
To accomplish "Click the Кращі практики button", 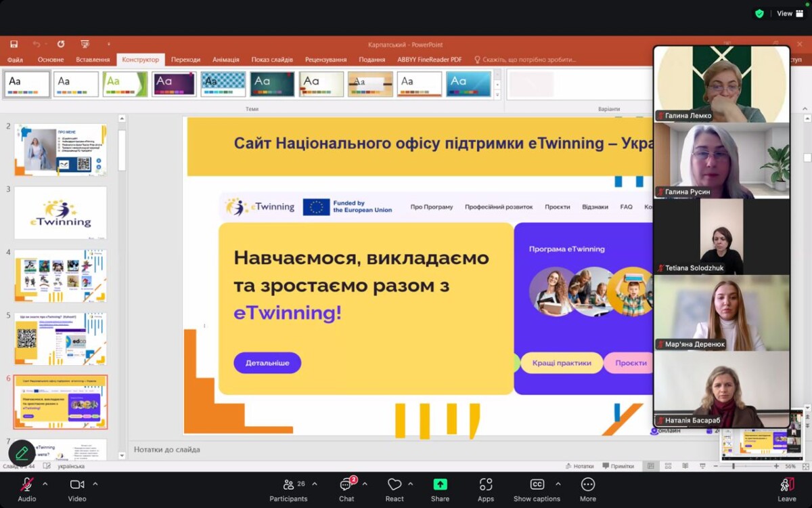I will point(562,363).
